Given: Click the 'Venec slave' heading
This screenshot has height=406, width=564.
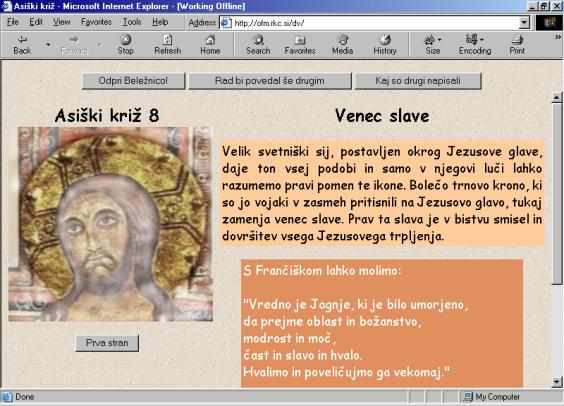Looking at the screenshot, I should tap(382, 116).
